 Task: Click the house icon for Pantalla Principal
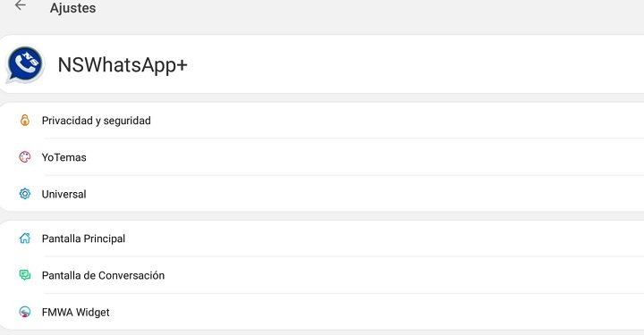[25, 239]
